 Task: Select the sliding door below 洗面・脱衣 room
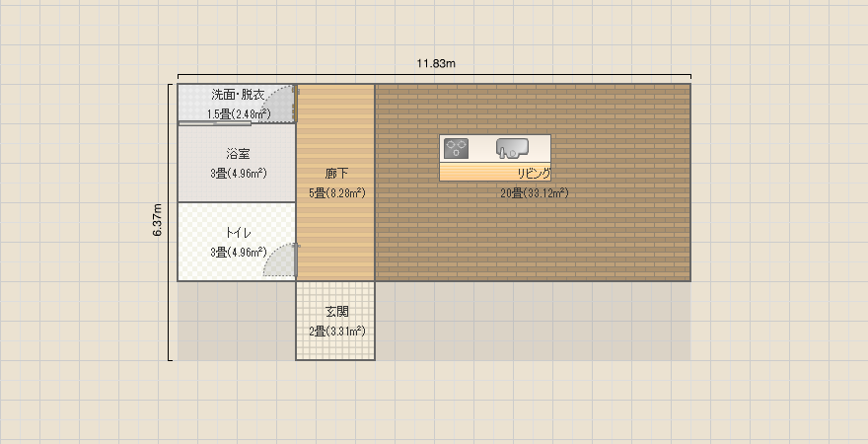[215, 123]
